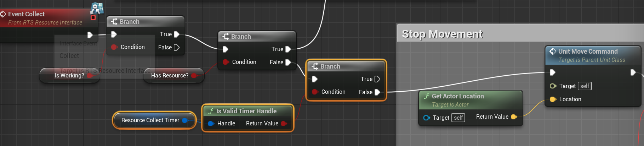Image resolution: width=644 pixels, height=146 pixels.
Task: Select the Stop Movement comment header
Action: (443, 34)
